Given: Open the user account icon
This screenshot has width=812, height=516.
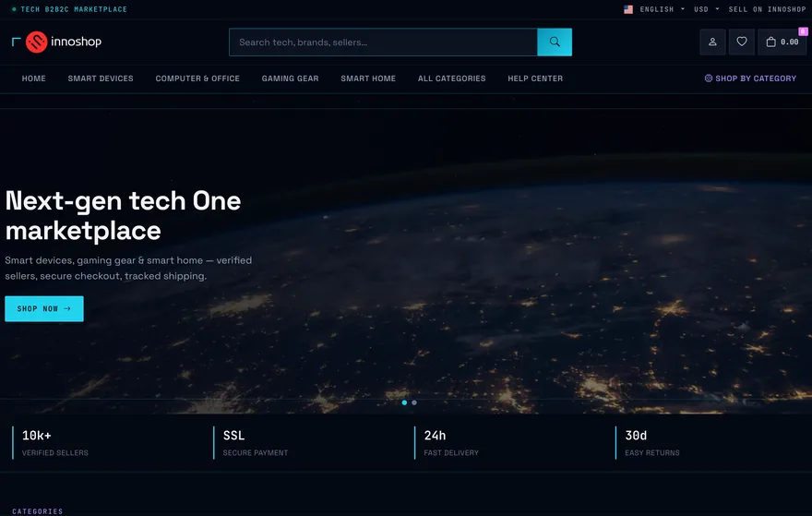Looking at the screenshot, I should coord(712,42).
